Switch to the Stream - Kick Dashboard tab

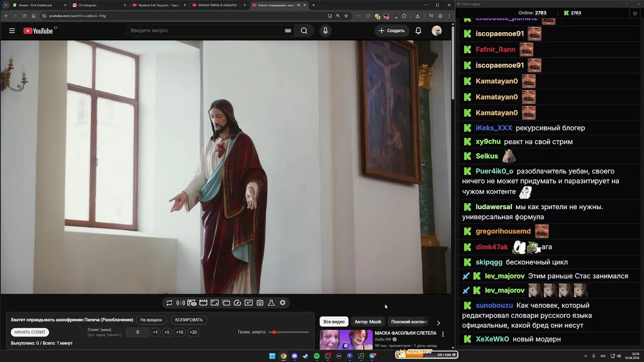coord(38,5)
